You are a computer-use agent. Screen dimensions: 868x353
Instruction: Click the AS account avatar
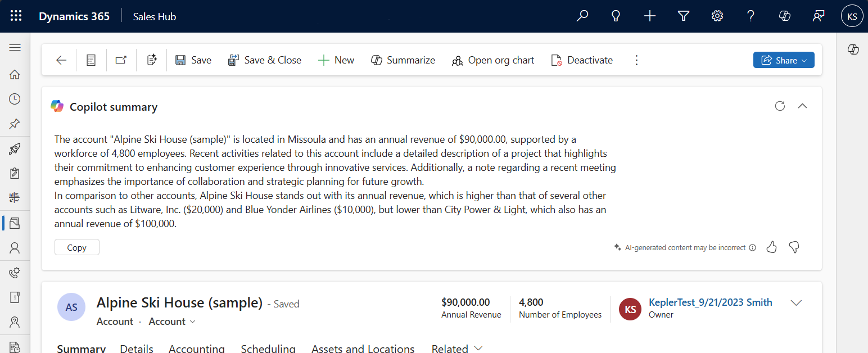(71, 307)
